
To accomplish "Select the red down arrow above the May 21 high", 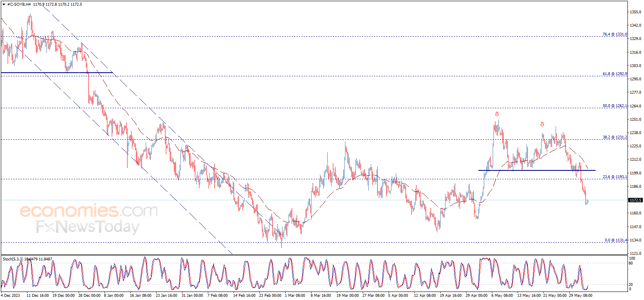I will (542, 124).
